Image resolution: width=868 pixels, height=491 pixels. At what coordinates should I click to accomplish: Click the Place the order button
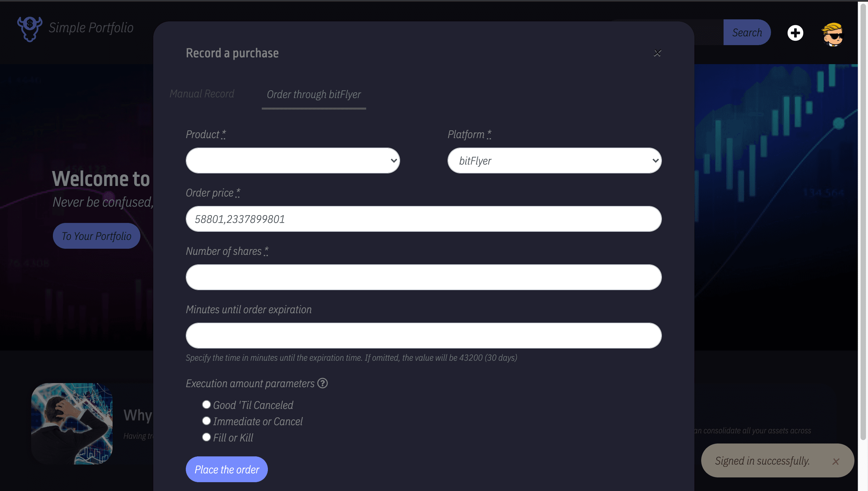tap(227, 469)
